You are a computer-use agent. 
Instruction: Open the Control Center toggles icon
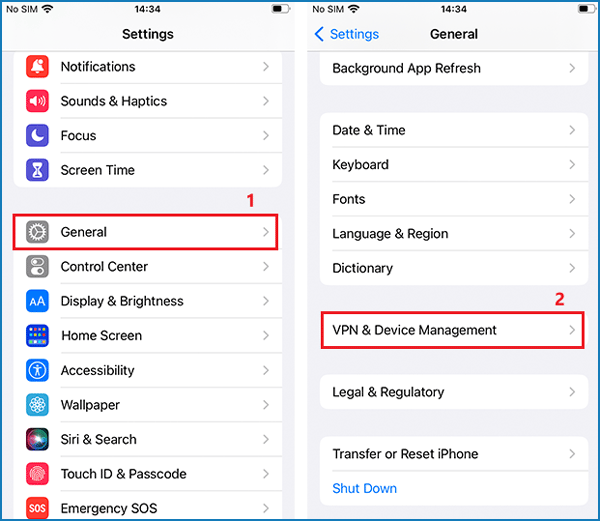click(x=37, y=266)
